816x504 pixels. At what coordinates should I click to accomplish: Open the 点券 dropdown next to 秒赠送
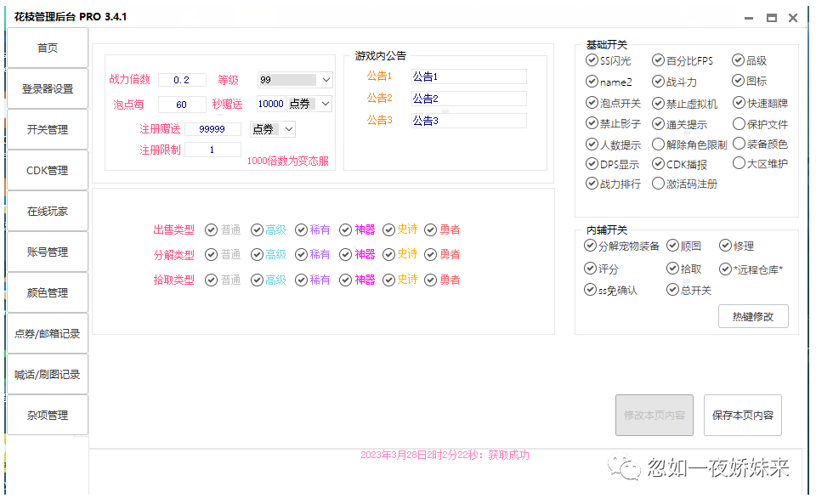pyautogui.click(x=325, y=104)
